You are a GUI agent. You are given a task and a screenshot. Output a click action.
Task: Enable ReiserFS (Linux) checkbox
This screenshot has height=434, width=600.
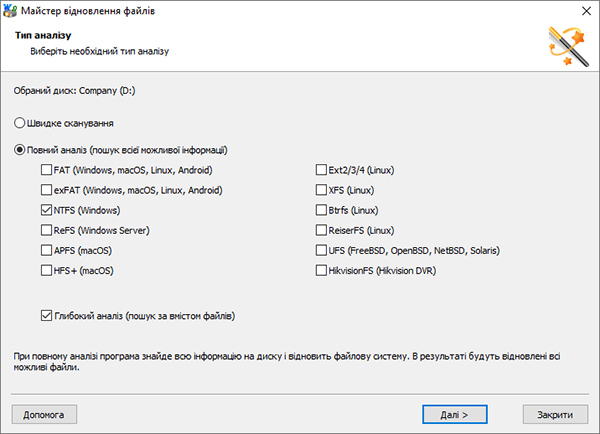321,230
